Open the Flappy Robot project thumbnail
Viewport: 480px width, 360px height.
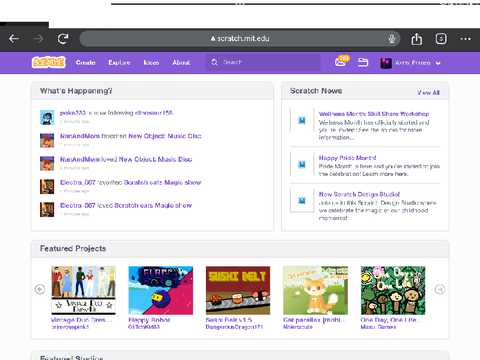[161, 290]
